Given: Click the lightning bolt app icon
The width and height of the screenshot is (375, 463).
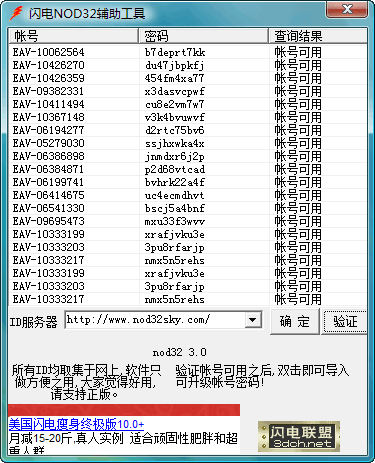Looking at the screenshot, I should pos(15,13).
